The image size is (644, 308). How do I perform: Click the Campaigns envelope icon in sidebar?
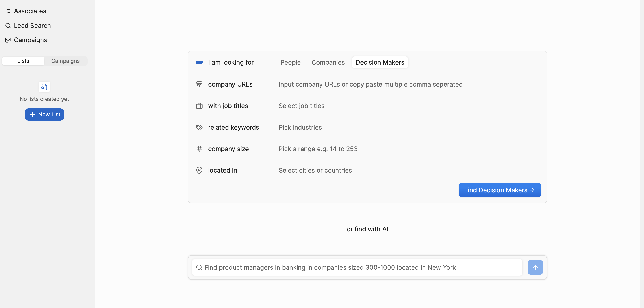coord(8,40)
